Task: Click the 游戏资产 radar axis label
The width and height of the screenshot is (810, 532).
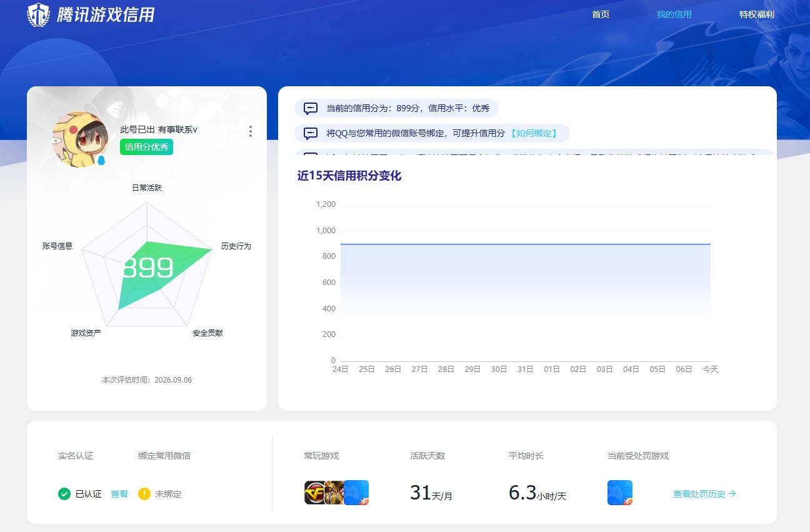Action: coord(86,333)
